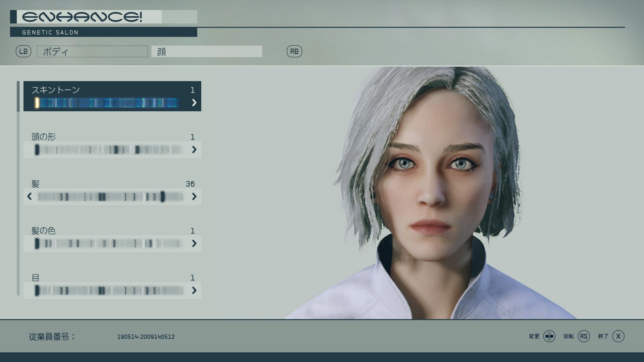The width and height of the screenshot is (644, 362).
Task: Click the skin tone slider bar
Action: point(107,103)
